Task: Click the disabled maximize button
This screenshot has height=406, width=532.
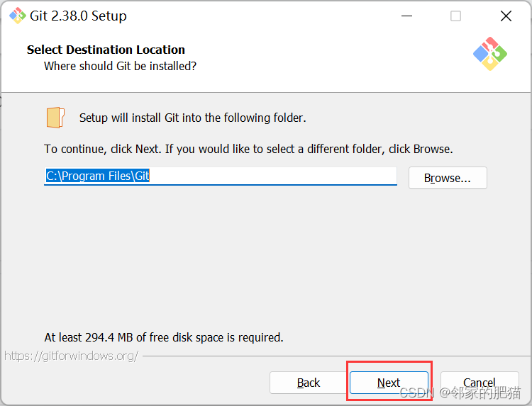Action: click(455, 16)
